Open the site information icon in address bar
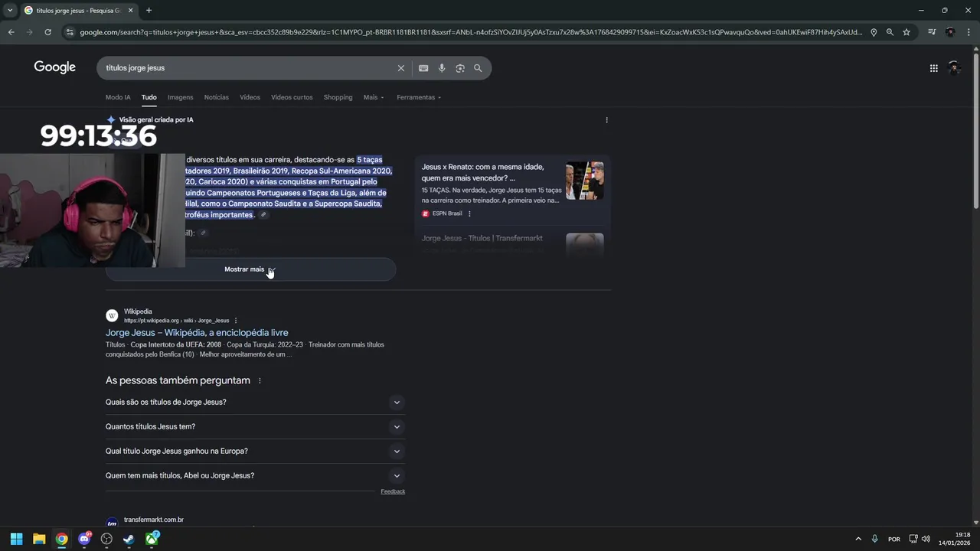The image size is (980, 551). coord(70,32)
